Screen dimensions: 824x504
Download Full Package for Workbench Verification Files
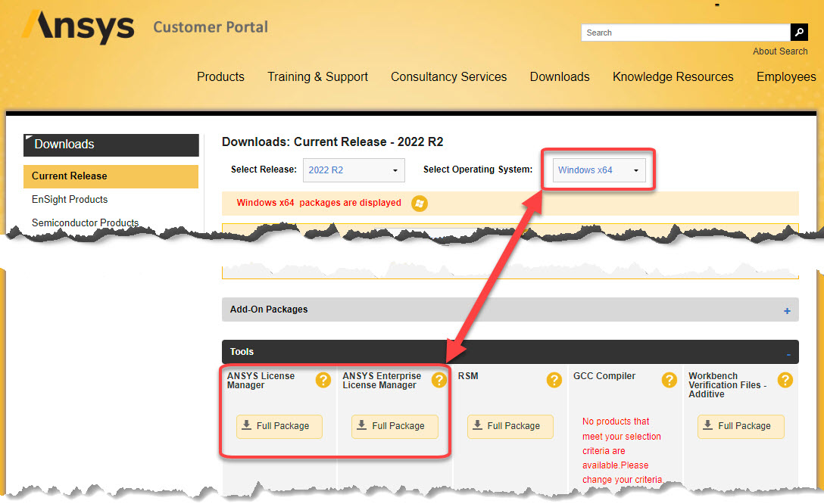[741, 426]
